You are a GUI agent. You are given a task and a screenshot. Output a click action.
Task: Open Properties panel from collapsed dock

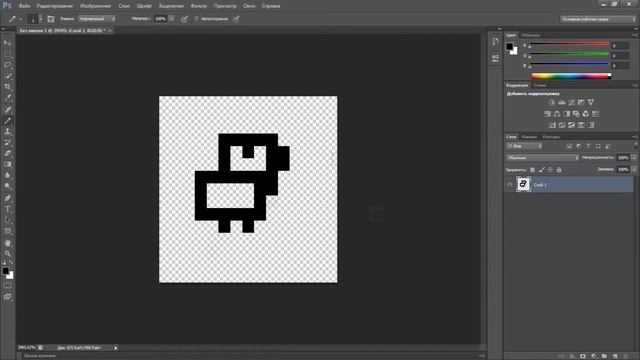[x=495, y=58]
